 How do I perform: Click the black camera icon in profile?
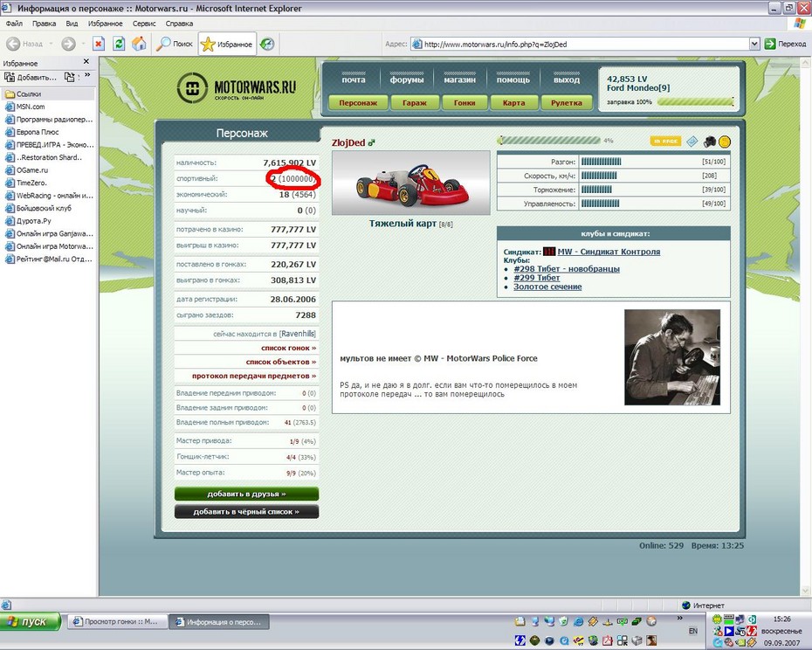click(710, 141)
